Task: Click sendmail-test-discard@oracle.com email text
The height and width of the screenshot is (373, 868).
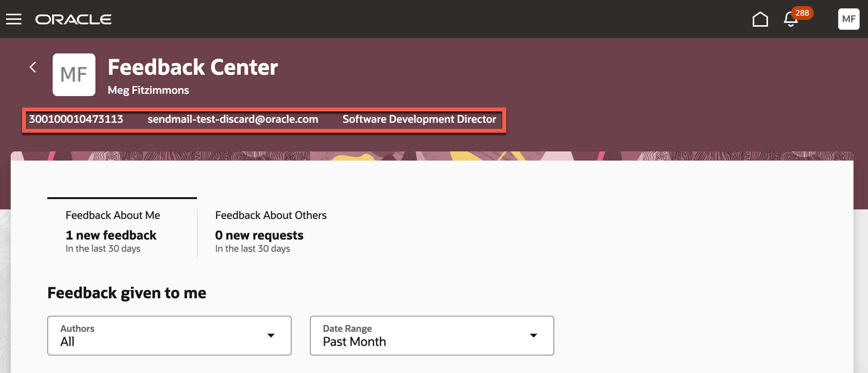Action: click(x=233, y=119)
